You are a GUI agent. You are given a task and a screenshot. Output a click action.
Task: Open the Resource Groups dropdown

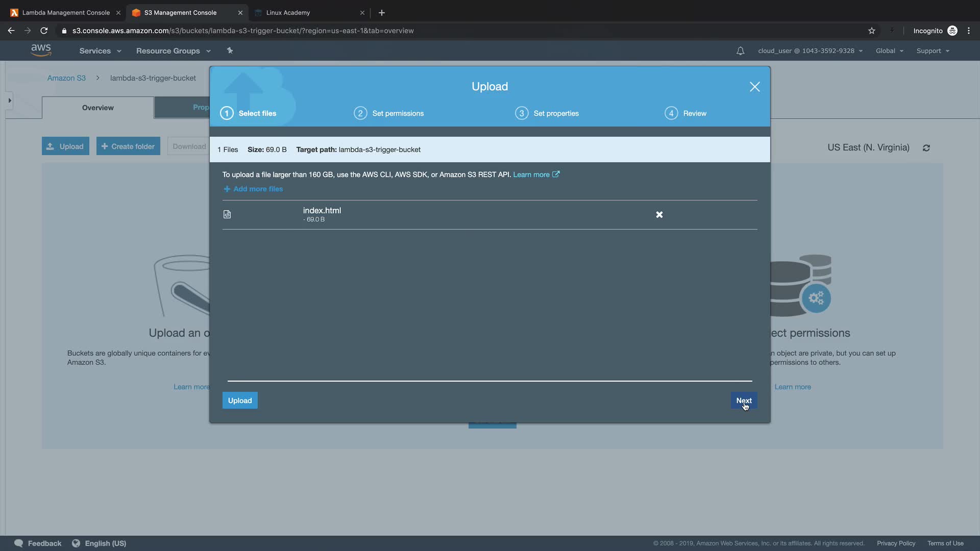[x=173, y=51]
